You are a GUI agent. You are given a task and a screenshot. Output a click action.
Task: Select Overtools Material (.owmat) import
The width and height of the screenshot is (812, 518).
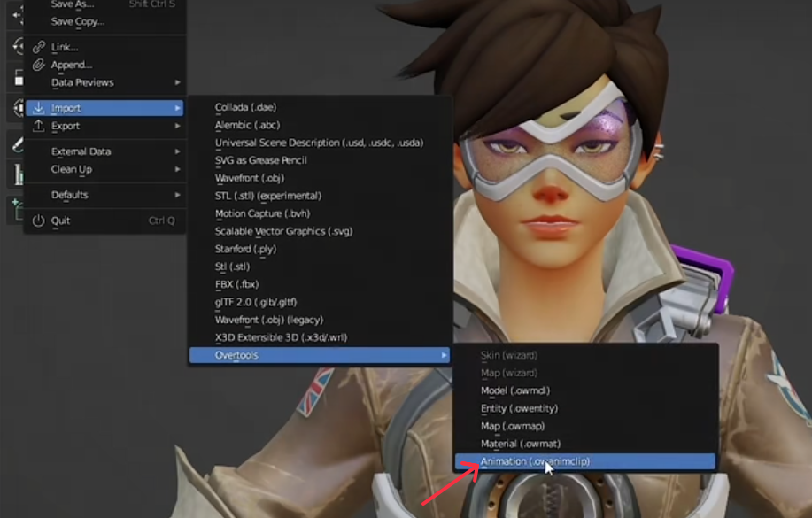pyautogui.click(x=585, y=444)
